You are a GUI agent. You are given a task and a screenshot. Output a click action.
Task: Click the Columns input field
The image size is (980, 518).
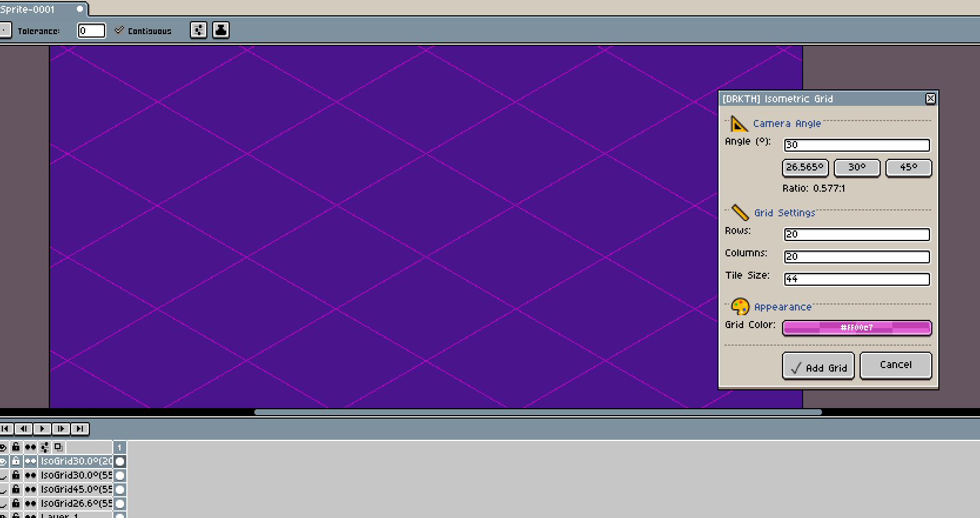click(x=857, y=256)
